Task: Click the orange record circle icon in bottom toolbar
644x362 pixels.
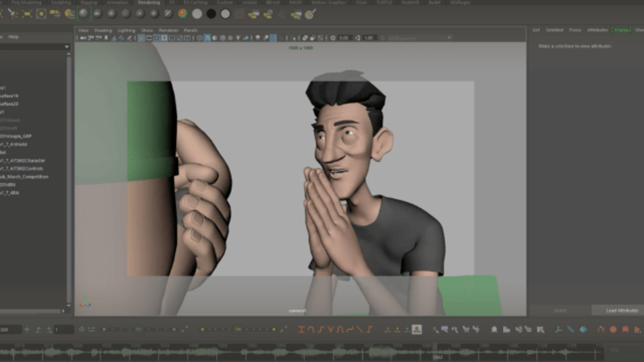Action: pos(613,329)
